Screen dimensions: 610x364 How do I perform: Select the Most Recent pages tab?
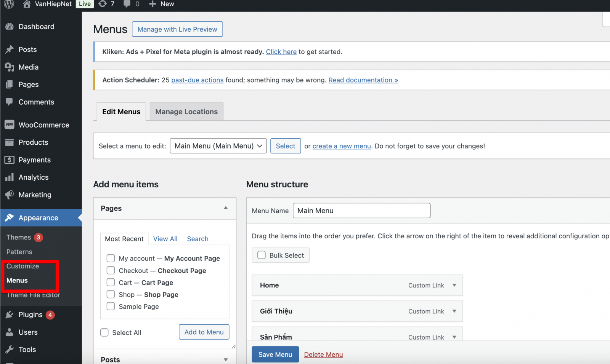[124, 239]
